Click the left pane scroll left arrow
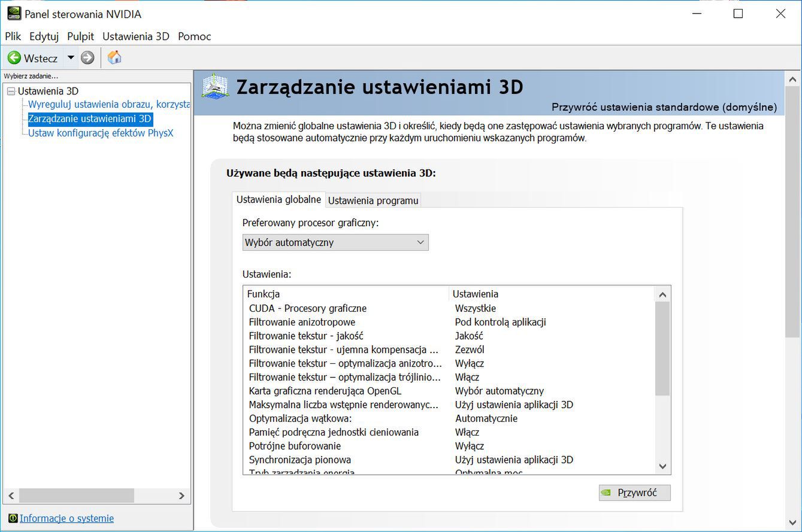Image resolution: width=802 pixels, height=532 pixels. point(11,495)
